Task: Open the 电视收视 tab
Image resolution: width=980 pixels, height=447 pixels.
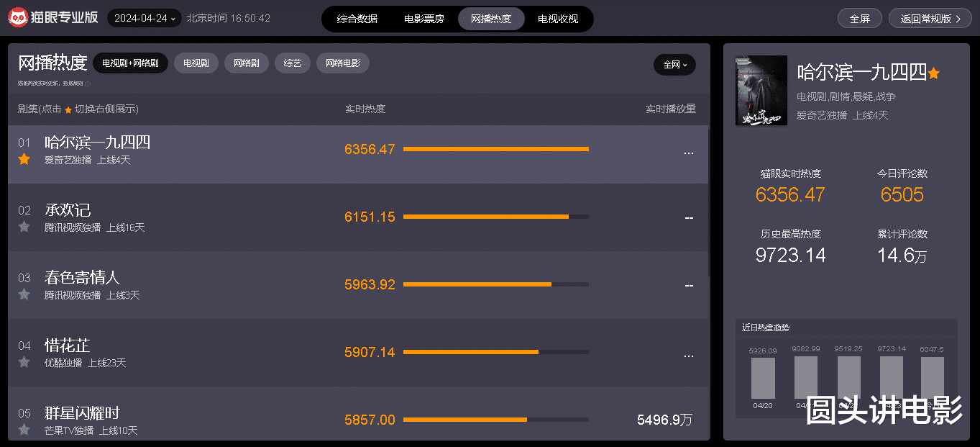Action: [x=558, y=19]
